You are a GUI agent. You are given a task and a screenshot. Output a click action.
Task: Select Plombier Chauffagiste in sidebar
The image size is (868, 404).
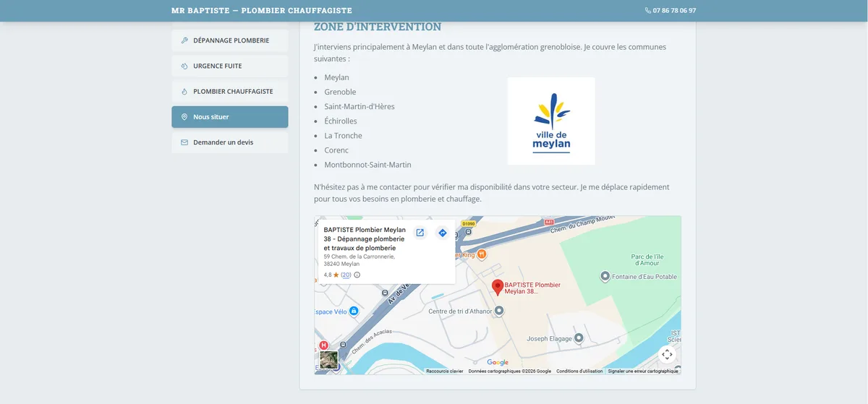tap(230, 92)
